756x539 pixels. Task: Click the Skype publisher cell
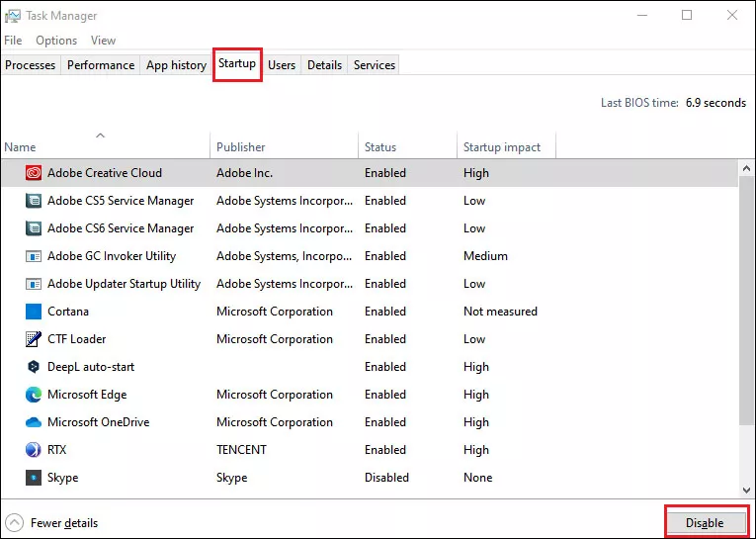(232, 478)
